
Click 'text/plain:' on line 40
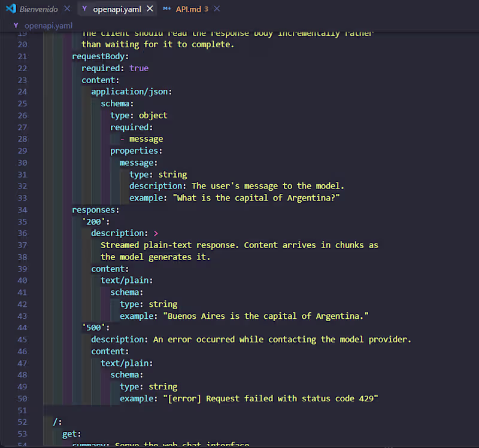(x=127, y=281)
